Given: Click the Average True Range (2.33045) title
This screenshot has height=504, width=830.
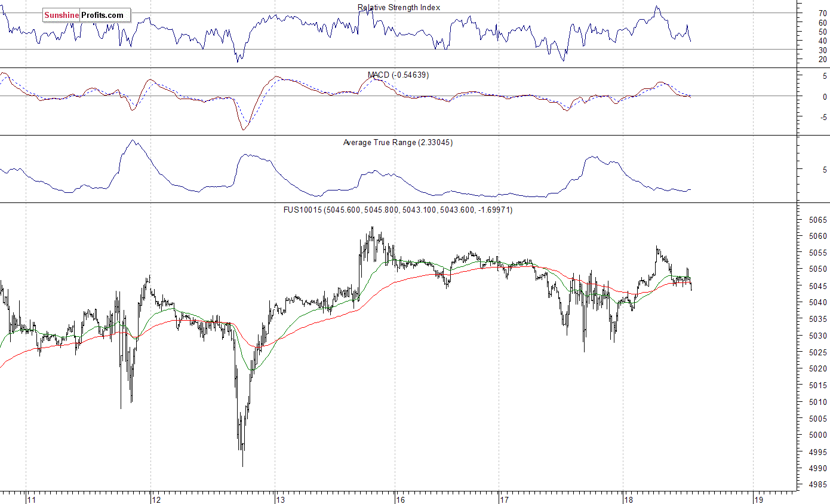Looking at the screenshot, I should [x=398, y=143].
